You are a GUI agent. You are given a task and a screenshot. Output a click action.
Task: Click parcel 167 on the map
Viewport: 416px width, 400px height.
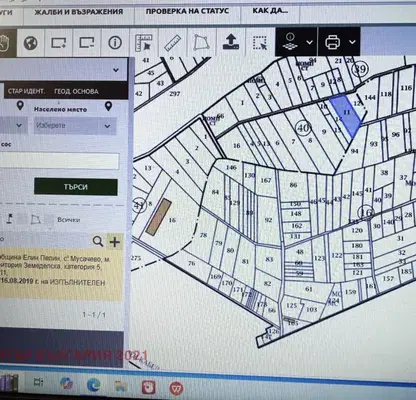click(x=266, y=180)
